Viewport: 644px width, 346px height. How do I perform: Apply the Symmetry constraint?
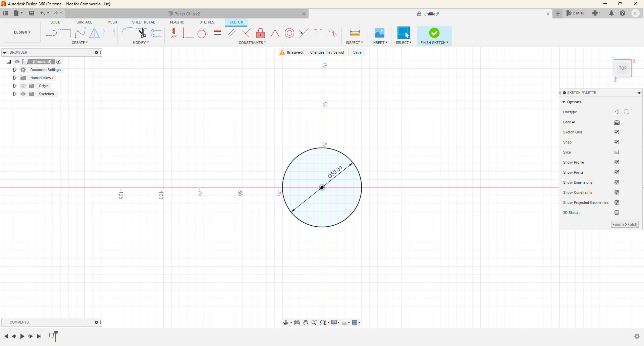(318, 33)
